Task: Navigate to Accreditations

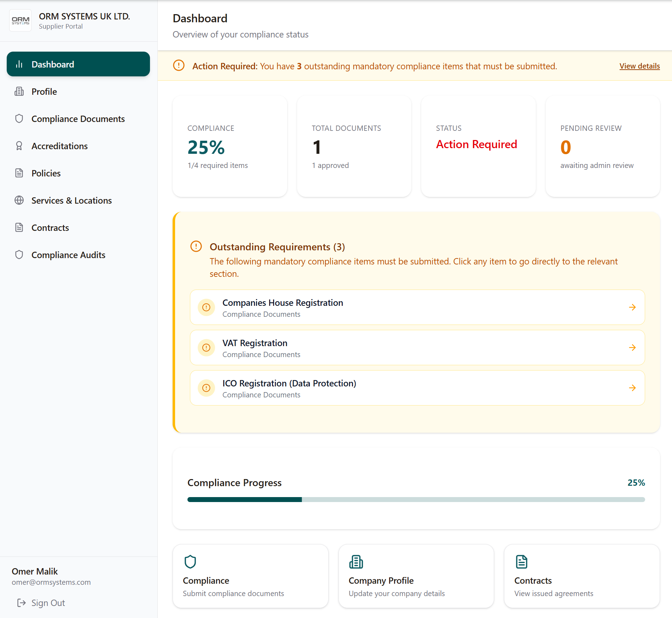Action: [78, 146]
